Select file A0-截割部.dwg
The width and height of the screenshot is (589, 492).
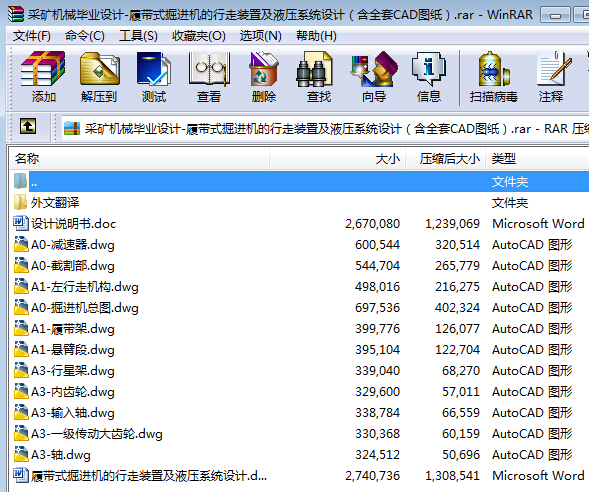72,266
